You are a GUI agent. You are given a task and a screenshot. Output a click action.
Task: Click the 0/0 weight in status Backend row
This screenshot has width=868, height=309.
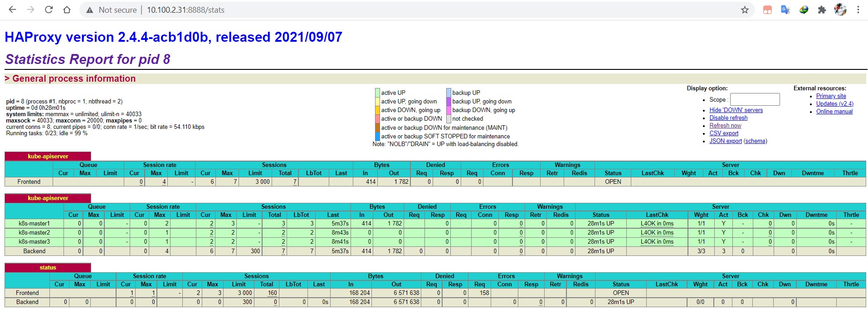coord(700,302)
